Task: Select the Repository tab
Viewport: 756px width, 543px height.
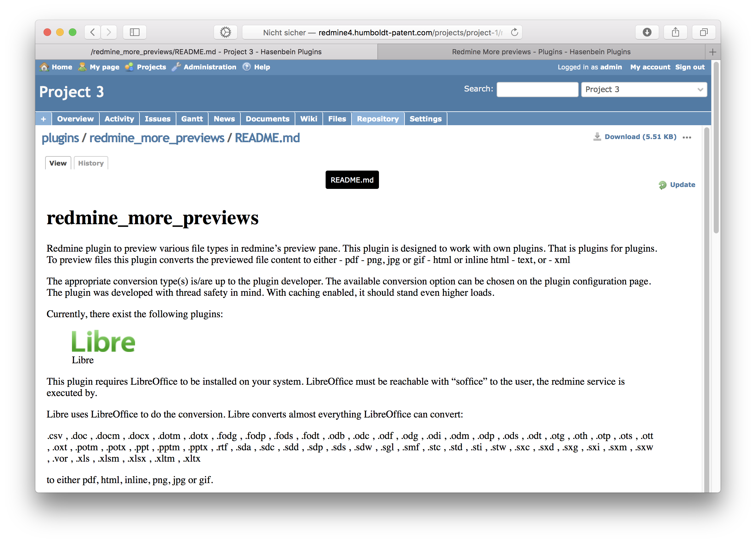Action: pos(378,119)
